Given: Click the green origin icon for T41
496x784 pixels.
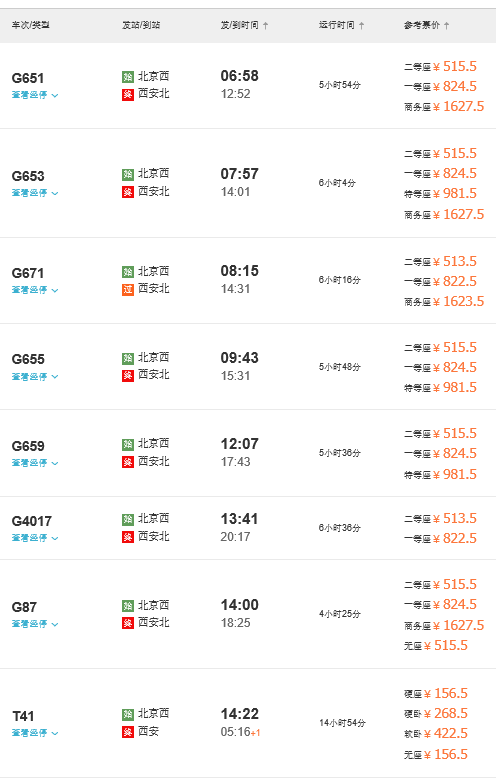Looking at the screenshot, I should [128, 714].
